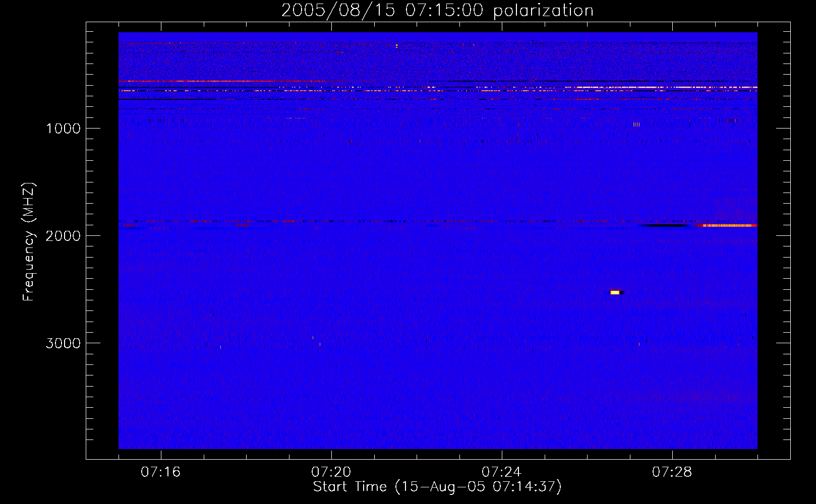816x504 pixels.
Task: Click the "2000" frequency tick label
Action: pos(63,236)
